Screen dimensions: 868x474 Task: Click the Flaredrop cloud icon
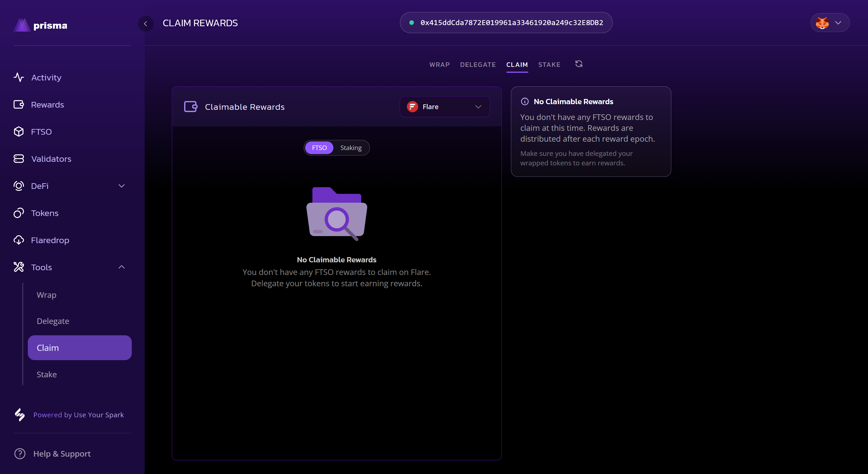(19, 240)
